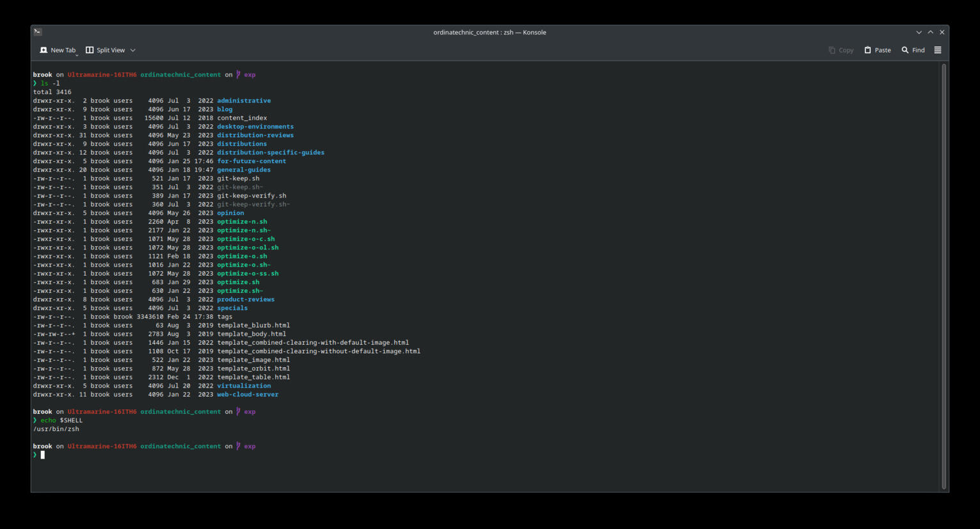Click 'template_combined-clearing-without-default-image.html'

pyautogui.click(x=319, y=351)
